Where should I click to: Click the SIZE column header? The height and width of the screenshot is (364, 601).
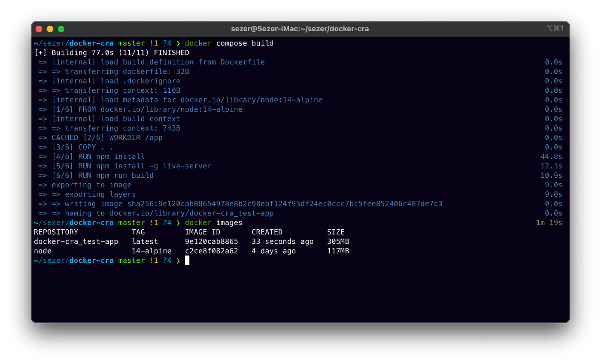(336, 232)
